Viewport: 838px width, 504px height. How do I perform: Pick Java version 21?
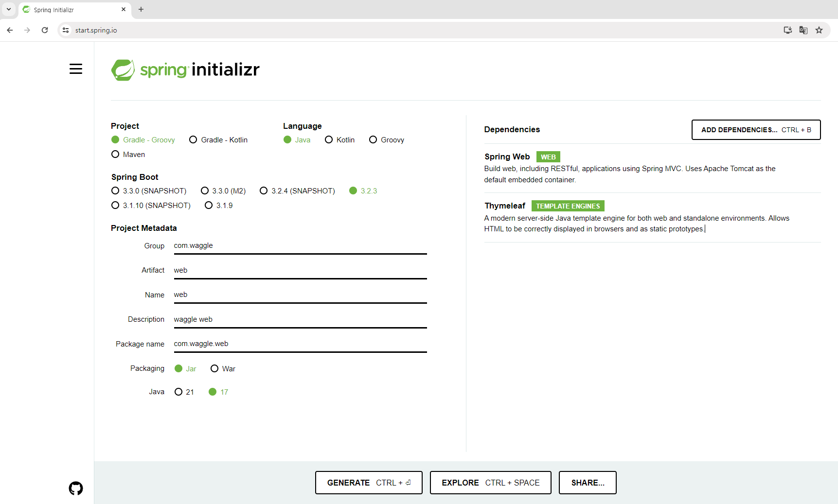click(184, 392)
